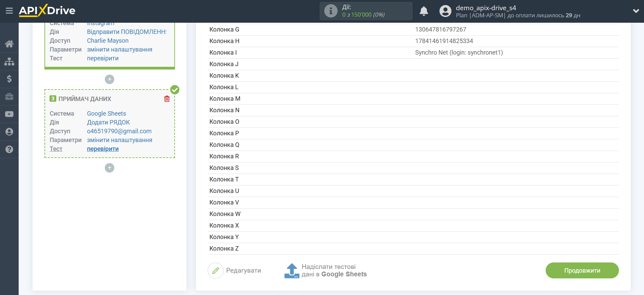Select value 17841461914825334 in Колонка H
The width and height of the screenshot is (644, 295).
444,41
